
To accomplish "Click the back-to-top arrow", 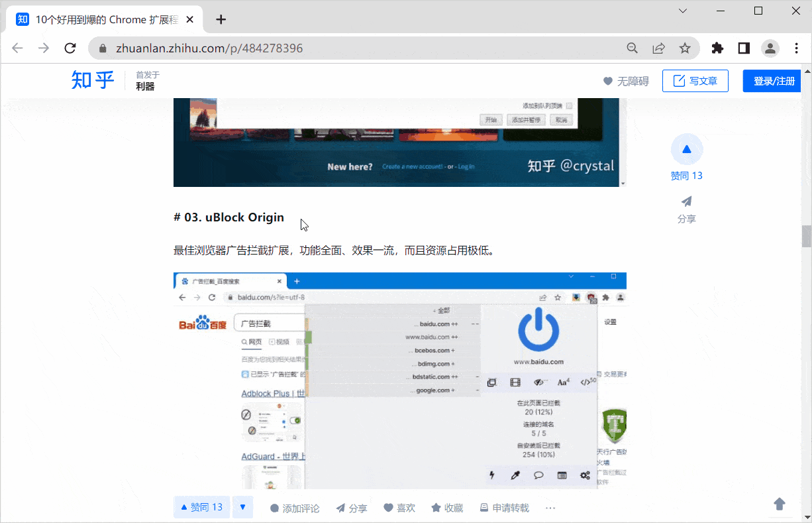I will point(780,504).
